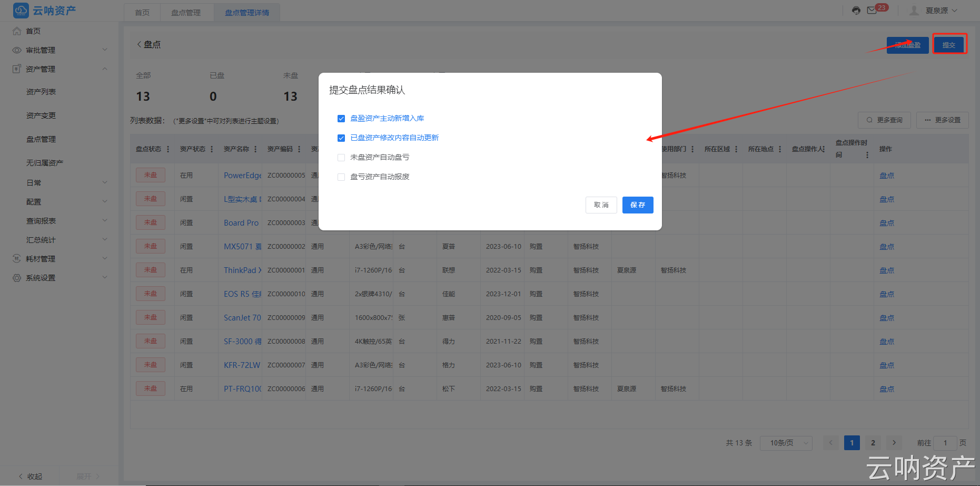
Task: Expand 配置 submenu
Action: point(105,202)
